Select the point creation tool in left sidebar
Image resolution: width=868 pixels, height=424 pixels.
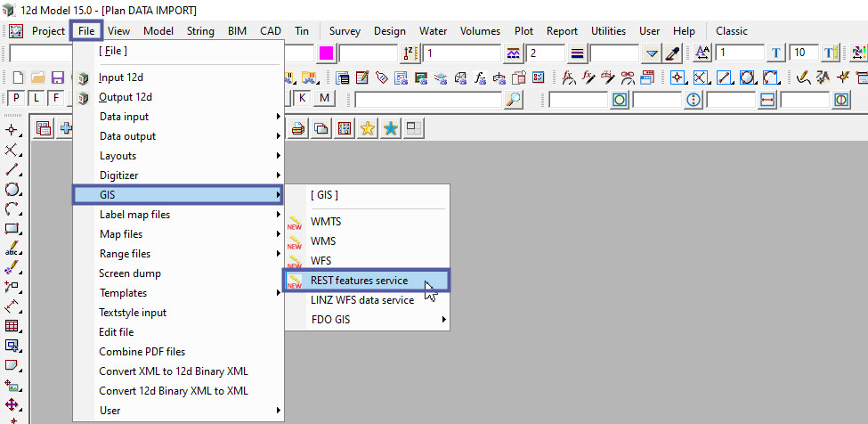point(12,130)
